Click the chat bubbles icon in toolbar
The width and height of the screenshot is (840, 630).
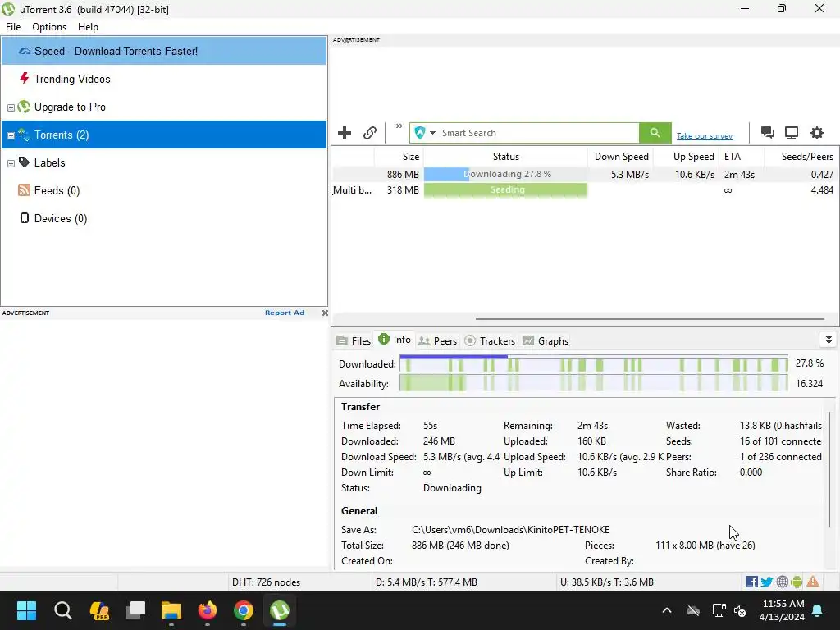[x=767, y=133]
